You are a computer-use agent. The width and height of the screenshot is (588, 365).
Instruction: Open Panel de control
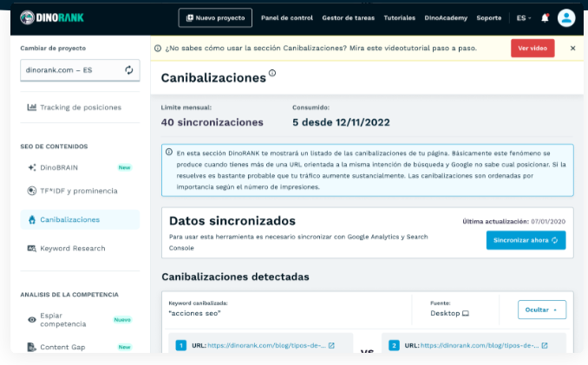point(287,18)
